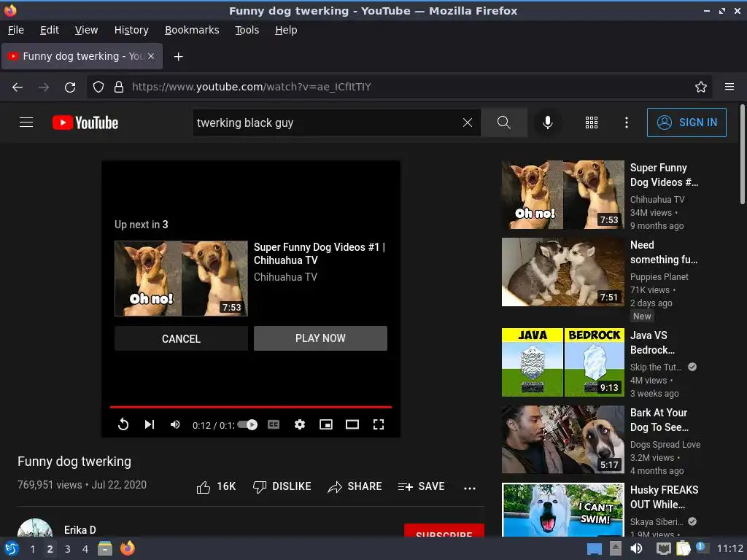Open the tracking protection shield icon
747x560 pixels.
pos(98,87)
